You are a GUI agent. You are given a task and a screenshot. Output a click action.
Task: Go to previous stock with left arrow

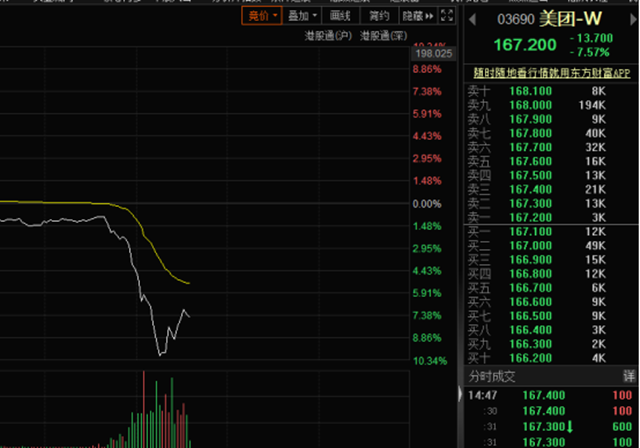point(473,19)
